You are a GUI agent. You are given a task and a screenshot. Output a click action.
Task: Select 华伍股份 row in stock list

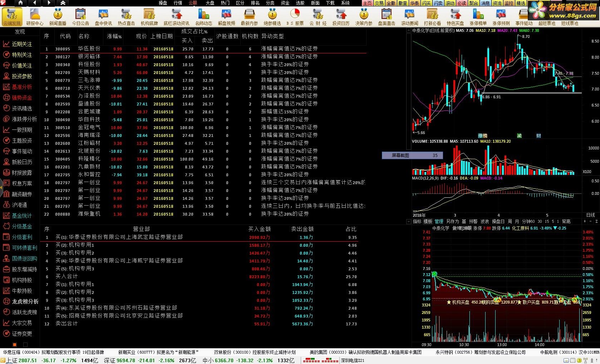point(204,49)
